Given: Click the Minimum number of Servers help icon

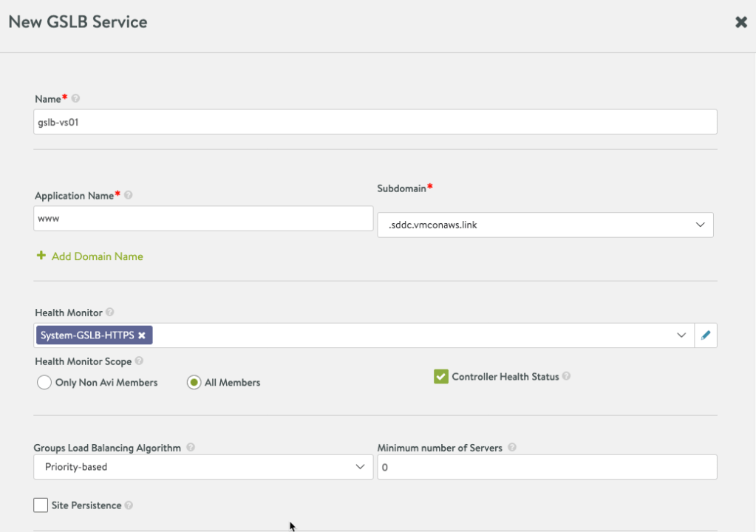Looking at the screenshot, I should (x=512, y=448).
